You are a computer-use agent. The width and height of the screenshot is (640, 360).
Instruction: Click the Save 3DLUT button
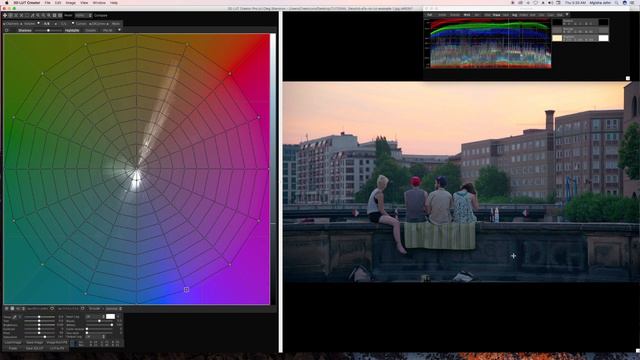35,348
